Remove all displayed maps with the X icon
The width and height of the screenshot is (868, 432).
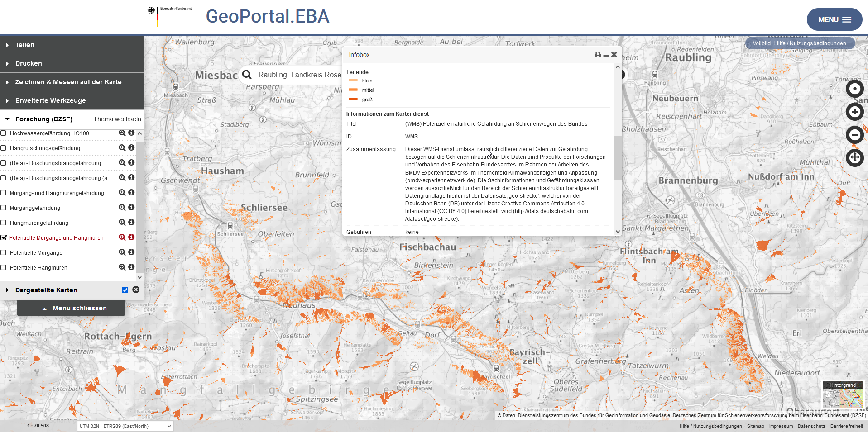(x=136, y=290)
